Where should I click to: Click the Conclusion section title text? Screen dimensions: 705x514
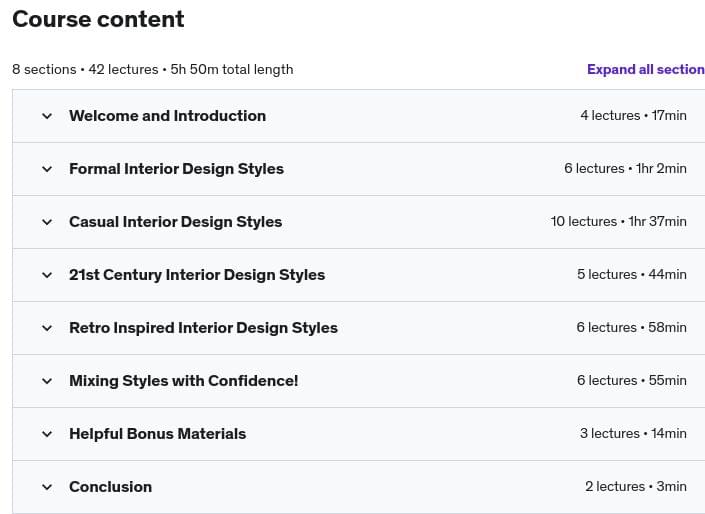pos(110,487)
